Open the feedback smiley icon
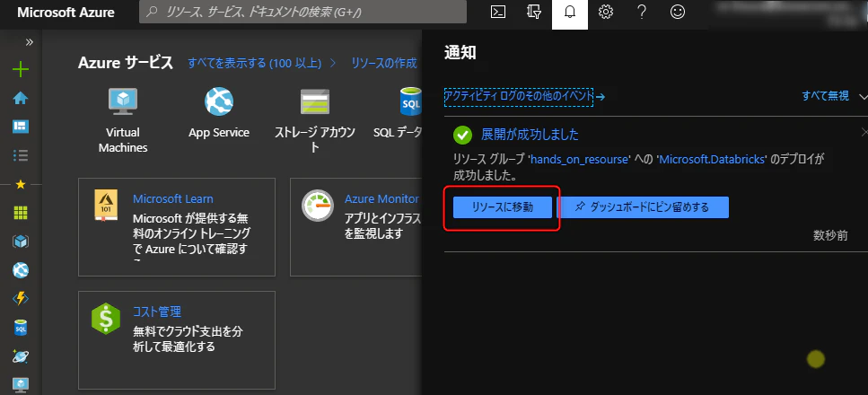Screen dimensions: 868x395 [x=678, y=13]
